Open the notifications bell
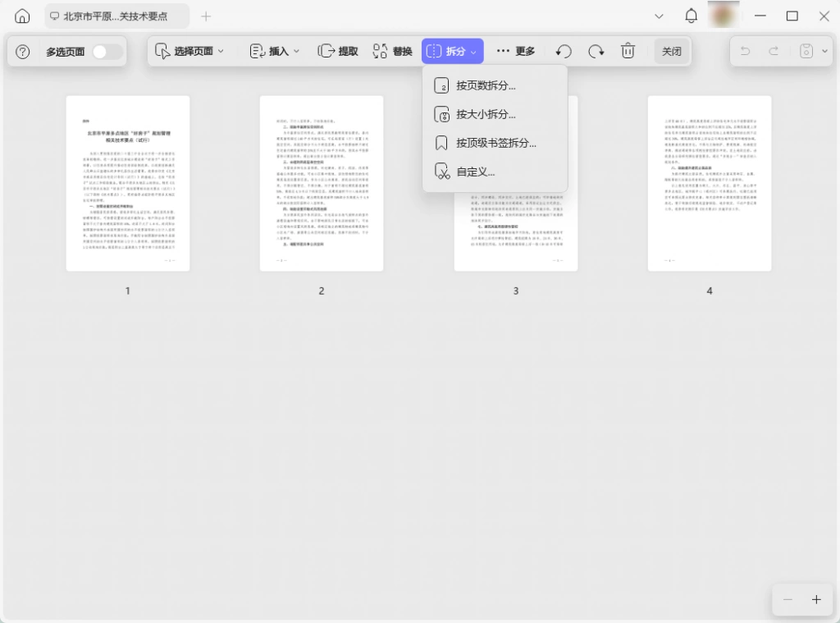The width and height of the screenshot is (840, 623). coord(691,16)
